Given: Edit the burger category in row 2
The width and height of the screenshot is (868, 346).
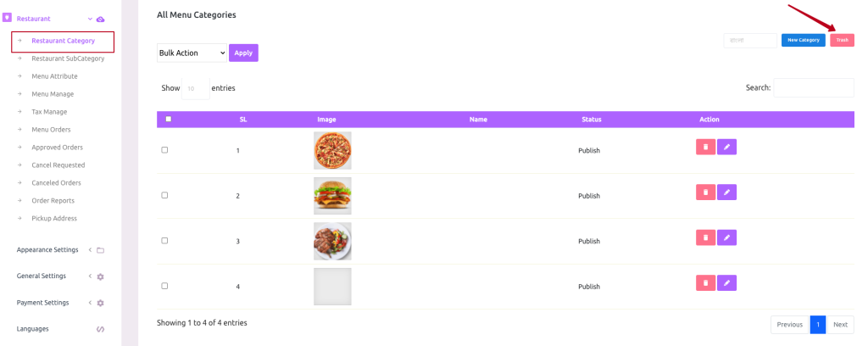Looking at the screenshot, I should coord(726,193).
